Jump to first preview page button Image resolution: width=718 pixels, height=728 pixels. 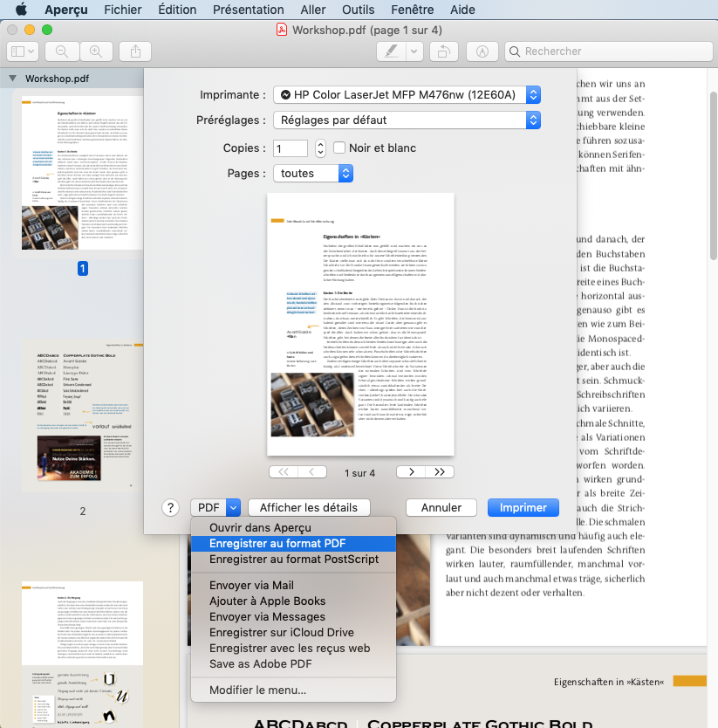pyautogui.click(x=284, y=472)
